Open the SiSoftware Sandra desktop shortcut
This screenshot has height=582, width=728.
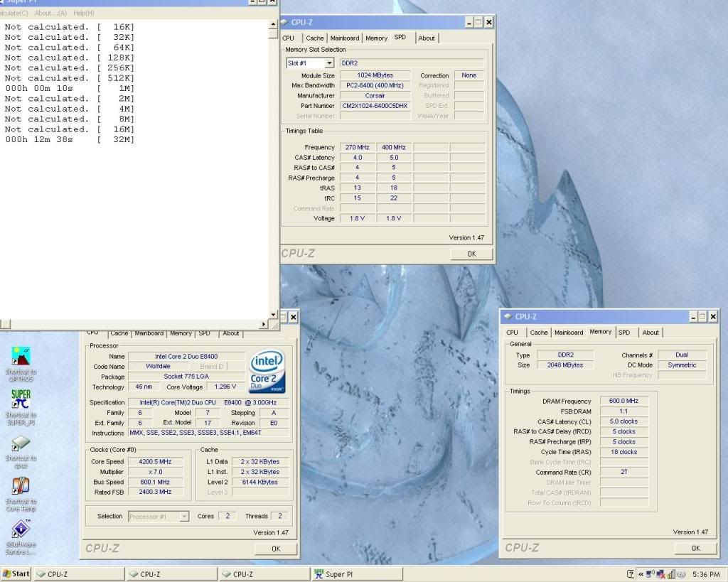tap(21, 529)
